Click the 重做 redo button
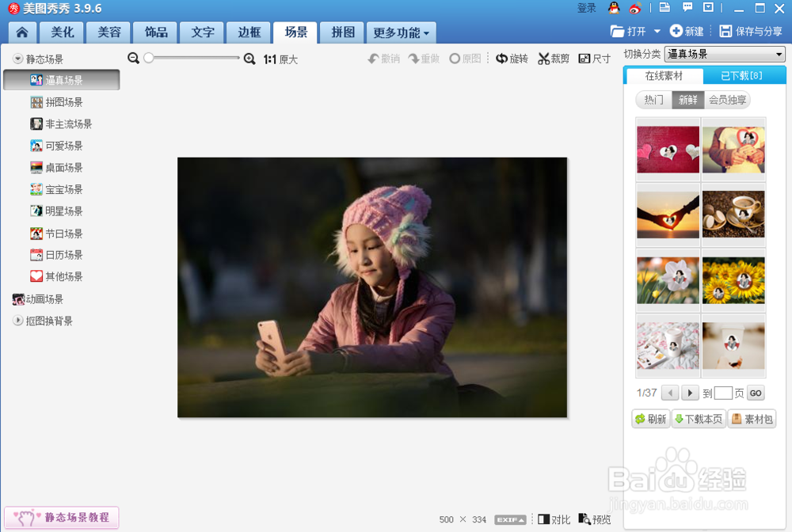 point(424,59)
